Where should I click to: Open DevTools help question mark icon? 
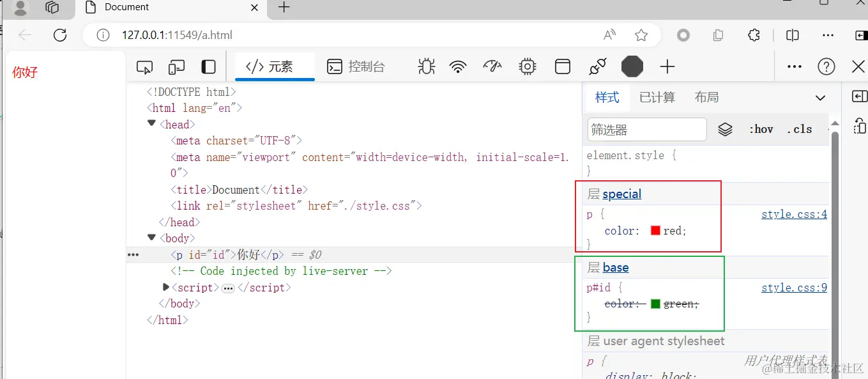pyautogui.click(x=826, y=66)
